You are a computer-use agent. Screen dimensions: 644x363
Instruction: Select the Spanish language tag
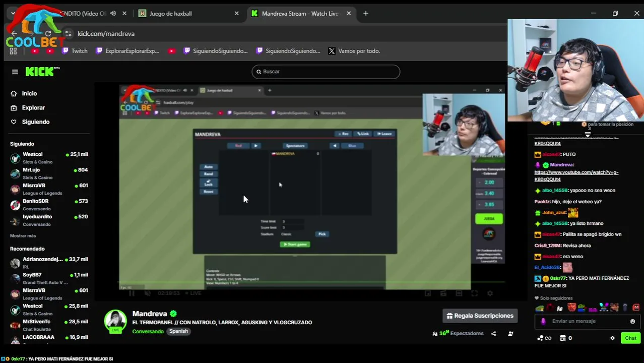[178, 331]
